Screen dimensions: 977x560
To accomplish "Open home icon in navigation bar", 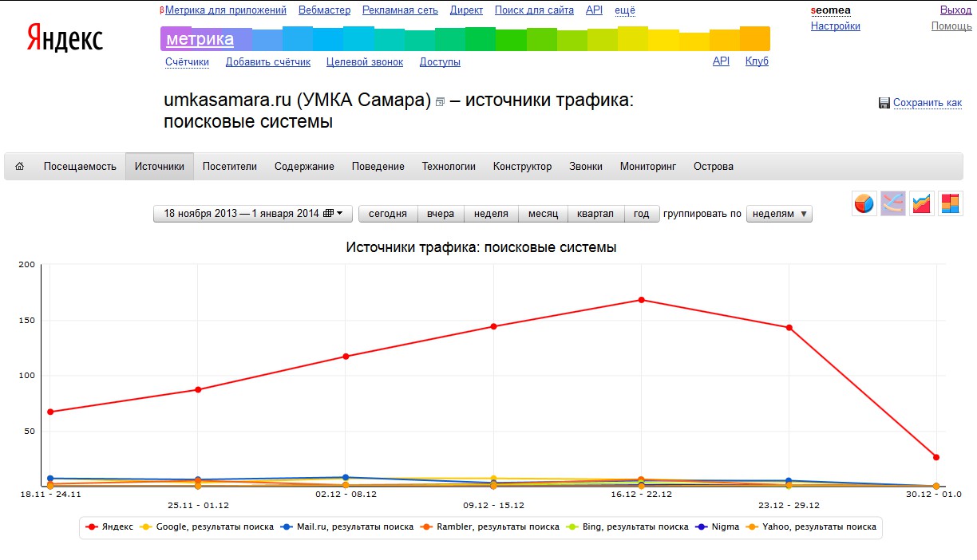I will point(20,166).
